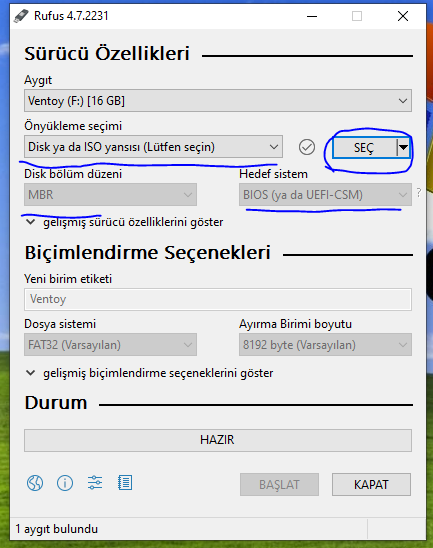
Task: Show the log notepad icon
Action: tap(125, 483)
